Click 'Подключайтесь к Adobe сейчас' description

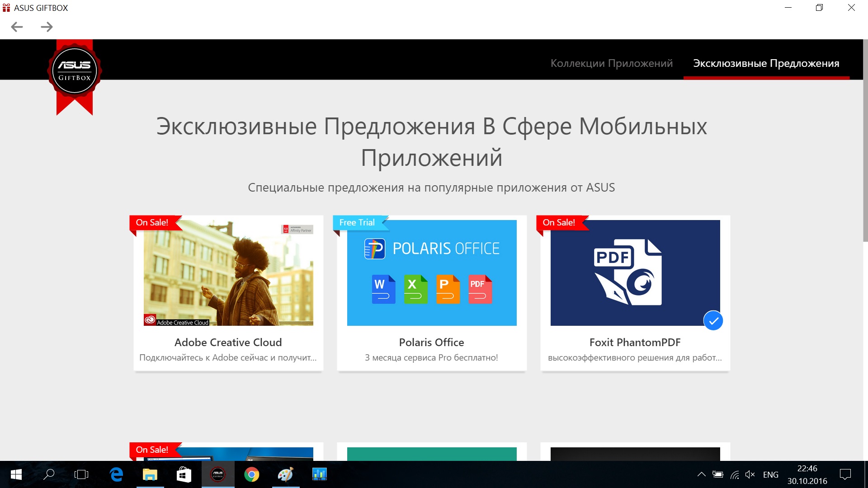tap(228, 357)
